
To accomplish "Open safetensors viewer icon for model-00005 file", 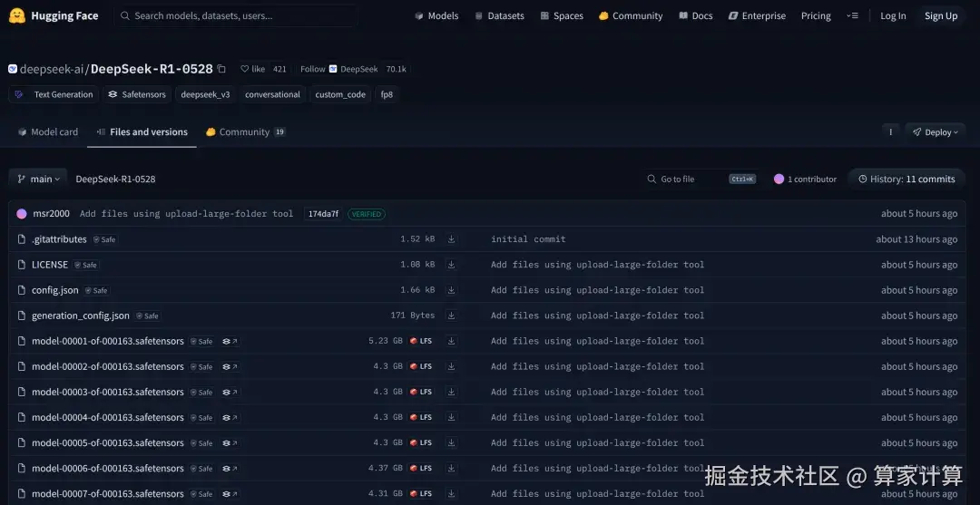I will (x=230, y=443).
